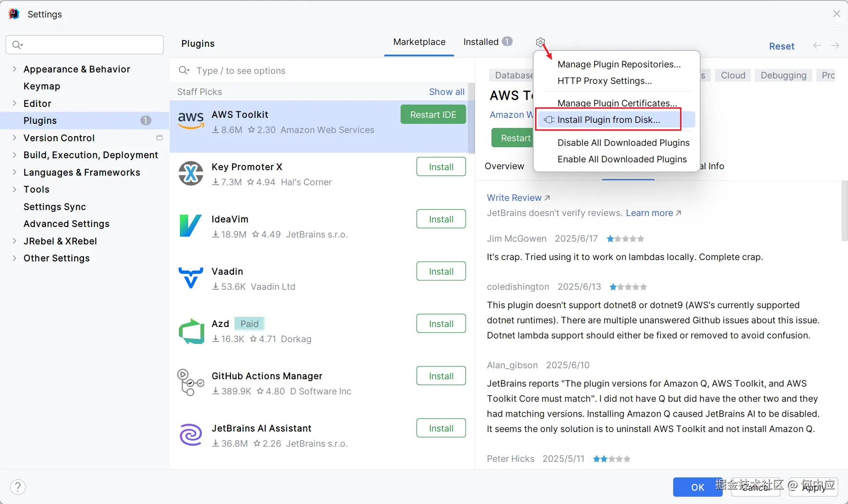The height and width of the screenshot is (504, 848).
Task: Expand Languages & Frameworks node
Action: click(x=14, y=172)
